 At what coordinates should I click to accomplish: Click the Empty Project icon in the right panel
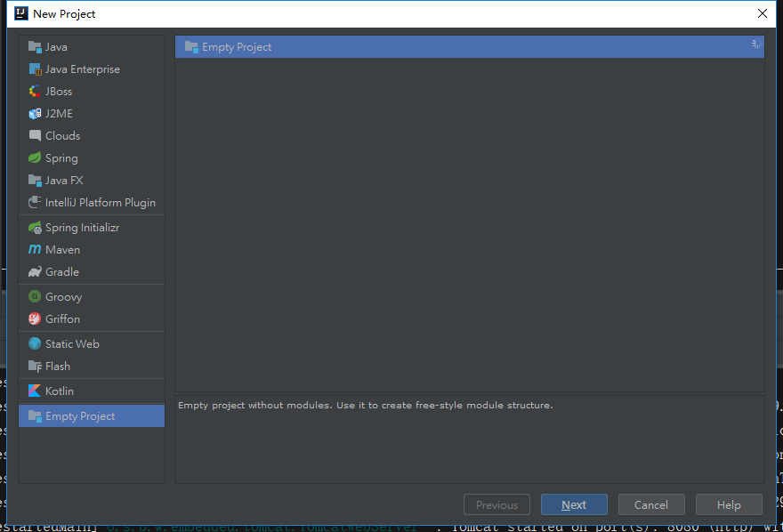(191, 47)
